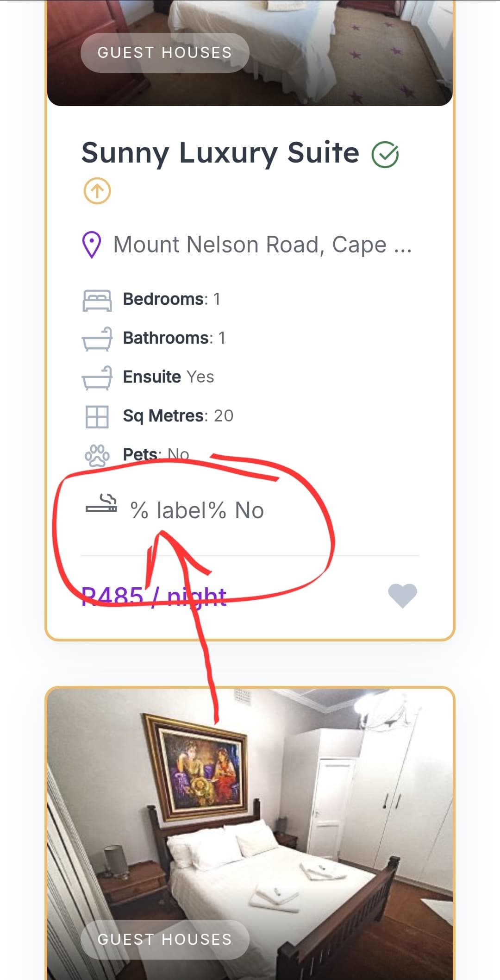
Task: Click the paw print icon beside Pets
Action: tap(97, 455)
